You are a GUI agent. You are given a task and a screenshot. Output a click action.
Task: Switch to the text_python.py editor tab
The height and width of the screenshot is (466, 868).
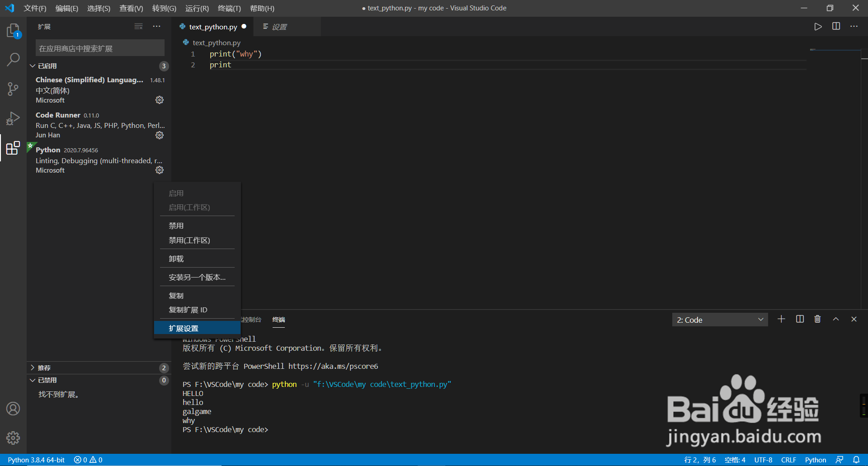[212, 27]
